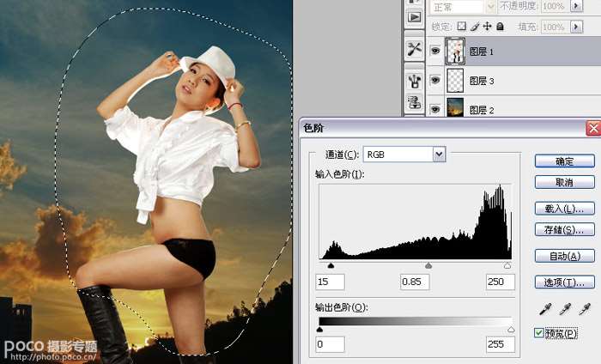
Task: Click the white input levels slider handle
Action: [507, 265]
